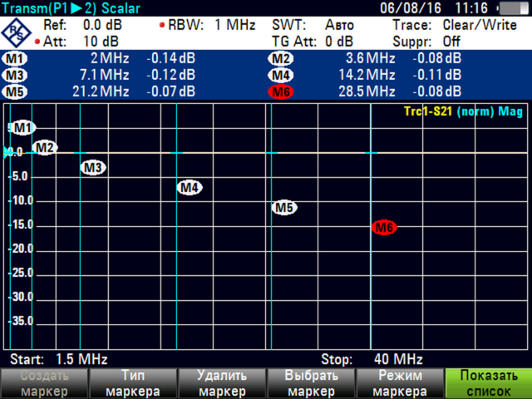Open the Режим маркера softkey menu
The image size is (532, 399).
399,383
